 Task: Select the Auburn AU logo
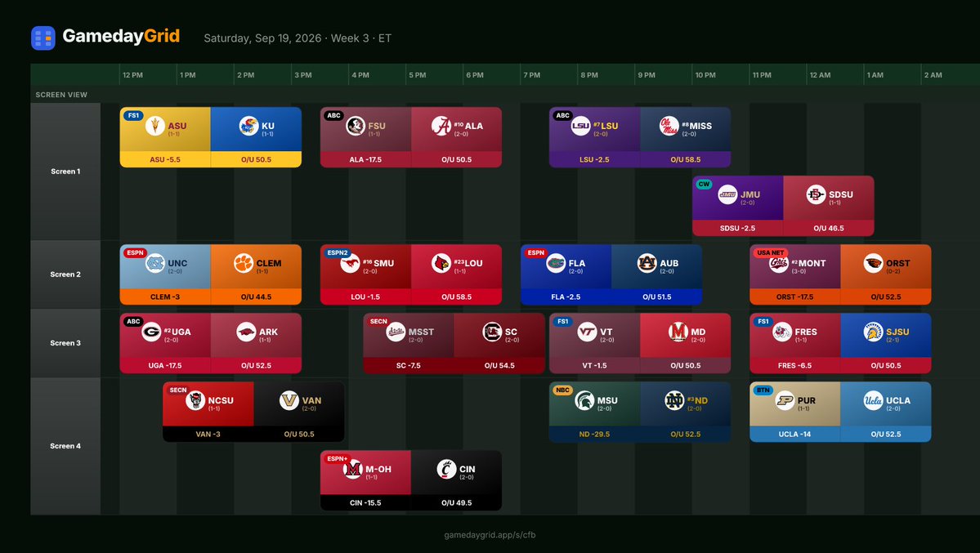pyautogui.click(x=647, y=263)
